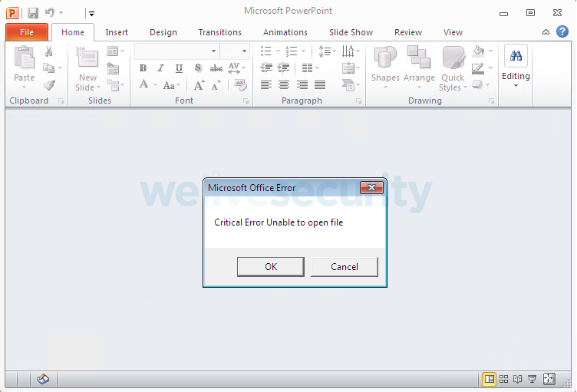Click the Cut scissors icon
Image resolution: width=577 pixels, height=392 pixels.
[48, 51]
